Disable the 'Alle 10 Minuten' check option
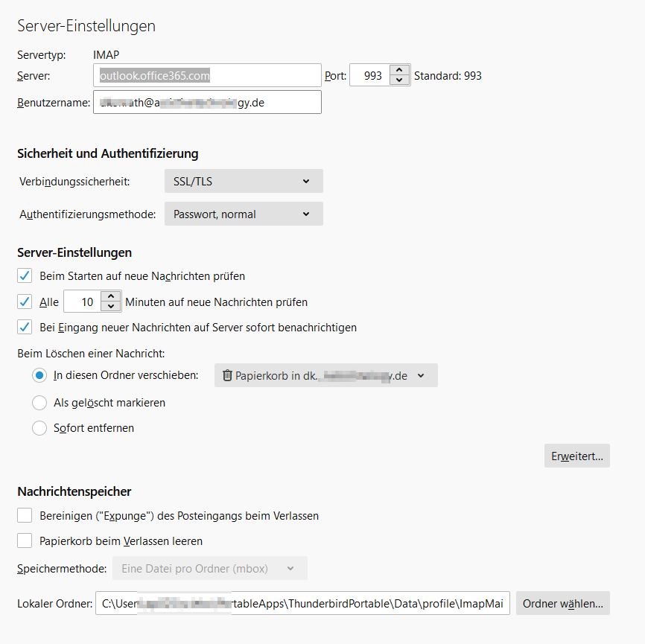This screenshot has width=645, height=644. [25, 302]
